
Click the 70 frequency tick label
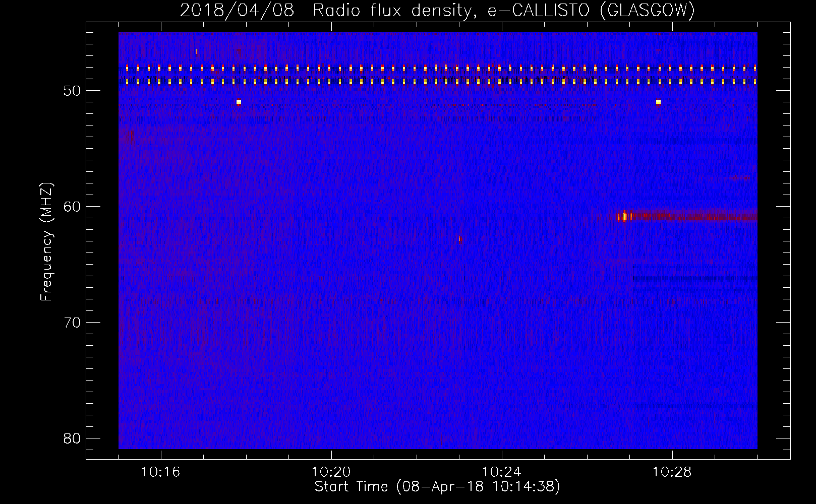coord(72,323)
